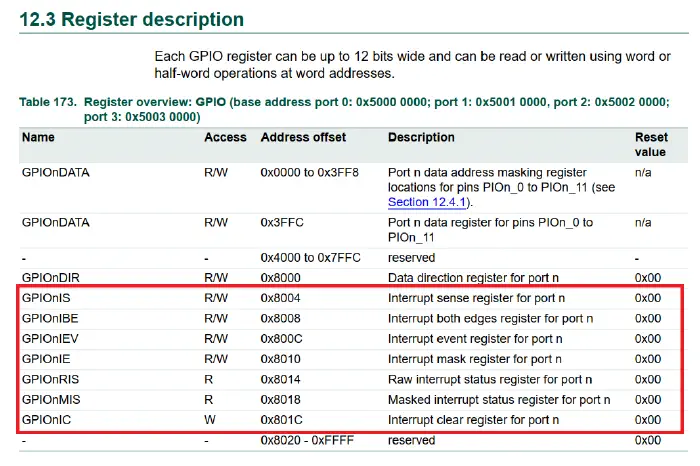Viewport: 700px width, 466px height.
Task: Select the GPIOnRIS register name
Action: point(51,380)
